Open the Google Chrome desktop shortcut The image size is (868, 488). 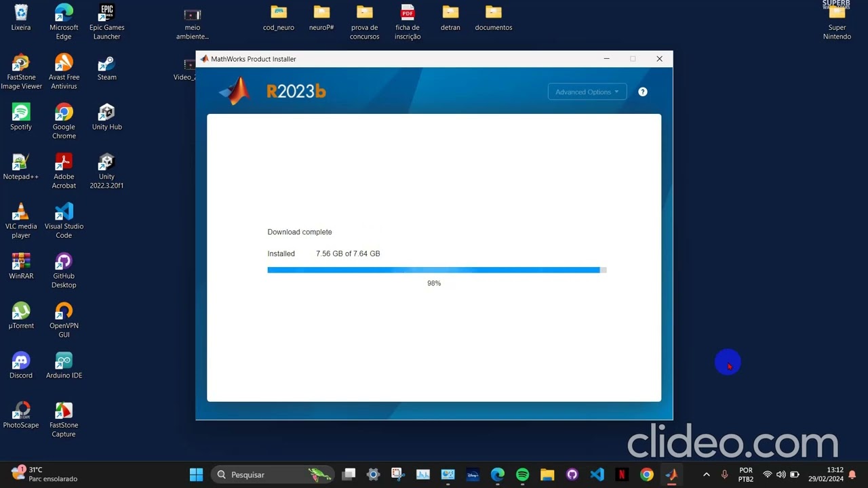coord(64,121)
